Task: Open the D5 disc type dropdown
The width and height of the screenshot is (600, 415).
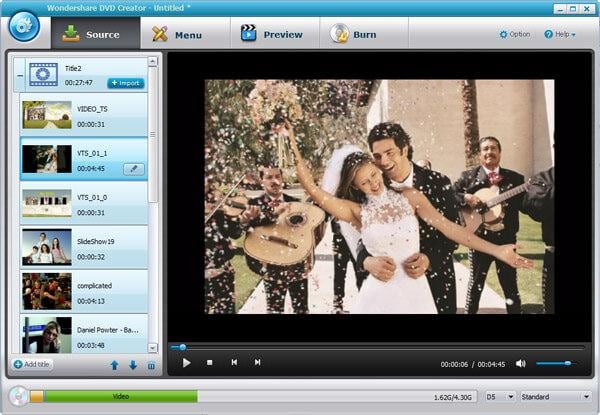Action: tap(500, 397)
